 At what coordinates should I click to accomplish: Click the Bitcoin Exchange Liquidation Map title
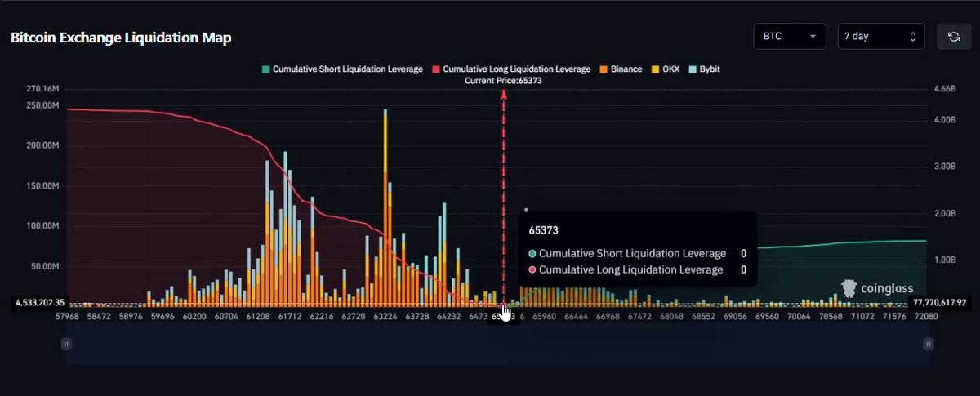121,38
